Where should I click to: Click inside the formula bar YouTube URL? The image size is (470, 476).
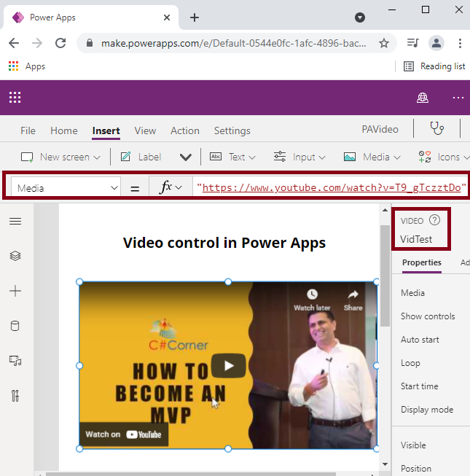point(331,187)
